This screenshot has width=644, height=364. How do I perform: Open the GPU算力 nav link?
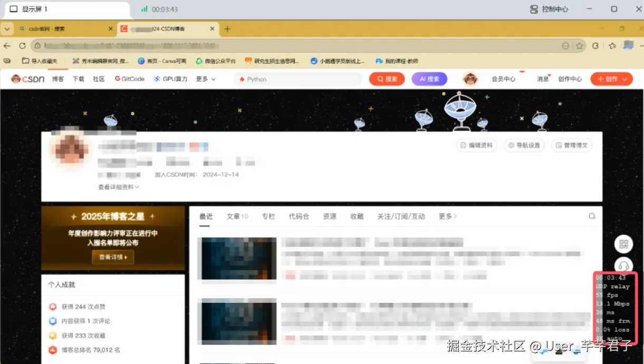pyautogui.click(x=170, y=79)
